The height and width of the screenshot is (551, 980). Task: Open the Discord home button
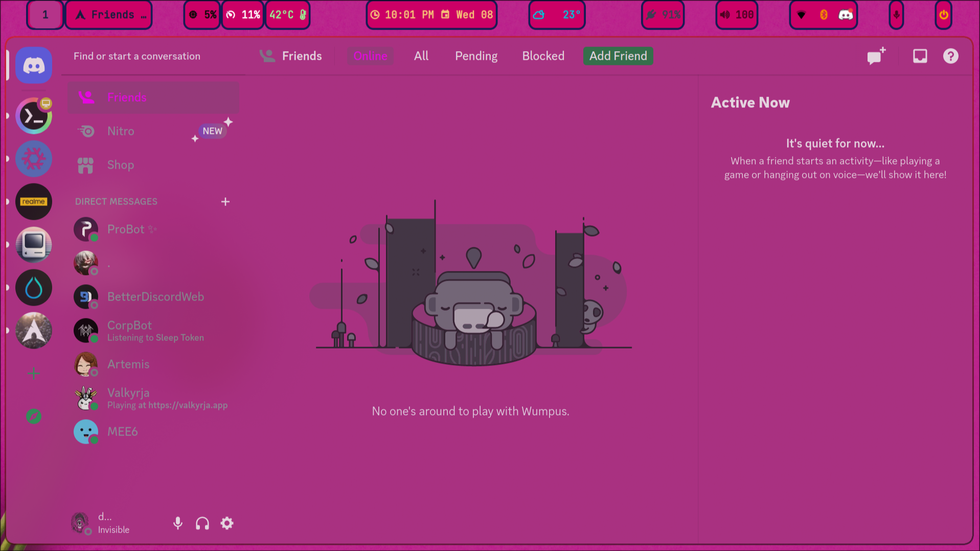tap(33, 65)
